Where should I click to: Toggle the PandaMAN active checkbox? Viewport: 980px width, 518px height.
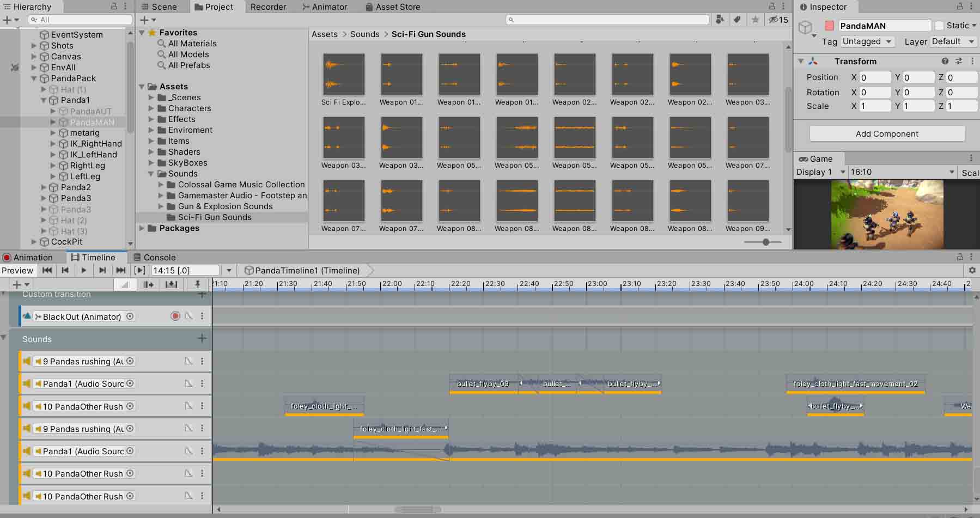830,26
